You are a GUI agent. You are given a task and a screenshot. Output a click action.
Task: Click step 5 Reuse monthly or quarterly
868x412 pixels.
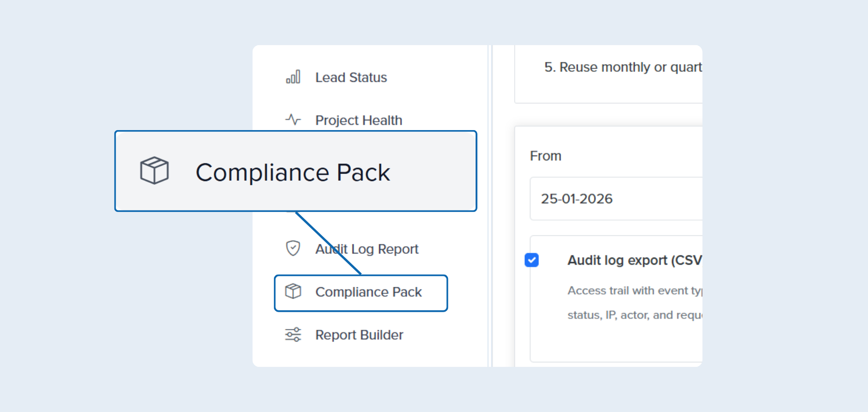pos(623,67)
